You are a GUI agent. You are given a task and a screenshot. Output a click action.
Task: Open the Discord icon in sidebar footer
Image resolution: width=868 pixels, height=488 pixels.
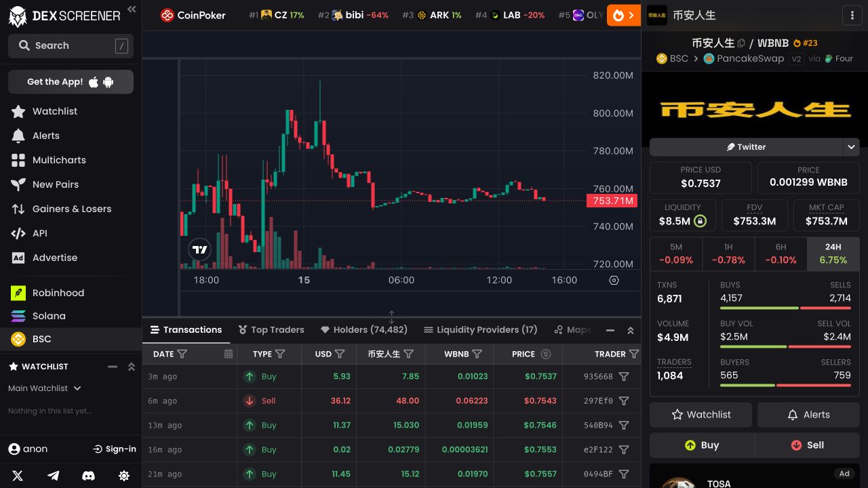coord(88,476)
